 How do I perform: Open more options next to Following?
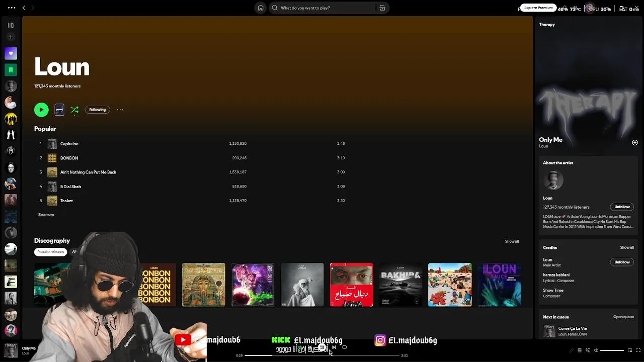pos(120,110)
